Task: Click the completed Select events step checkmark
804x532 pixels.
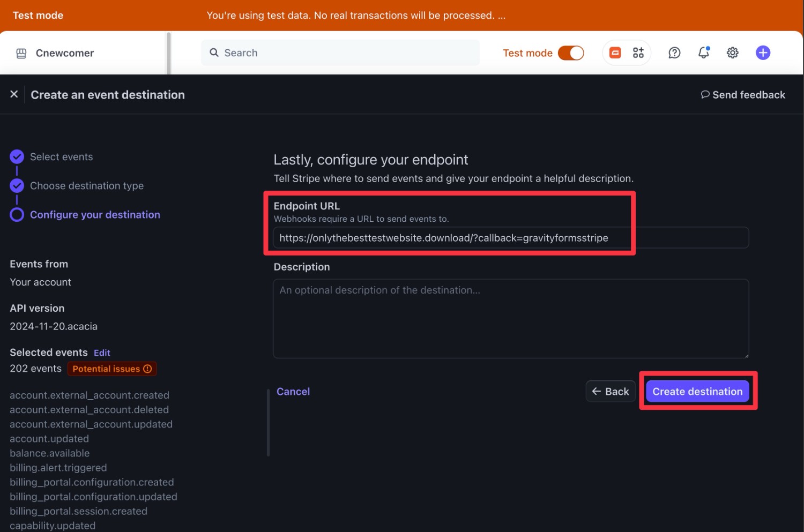Action: [17, 156]
